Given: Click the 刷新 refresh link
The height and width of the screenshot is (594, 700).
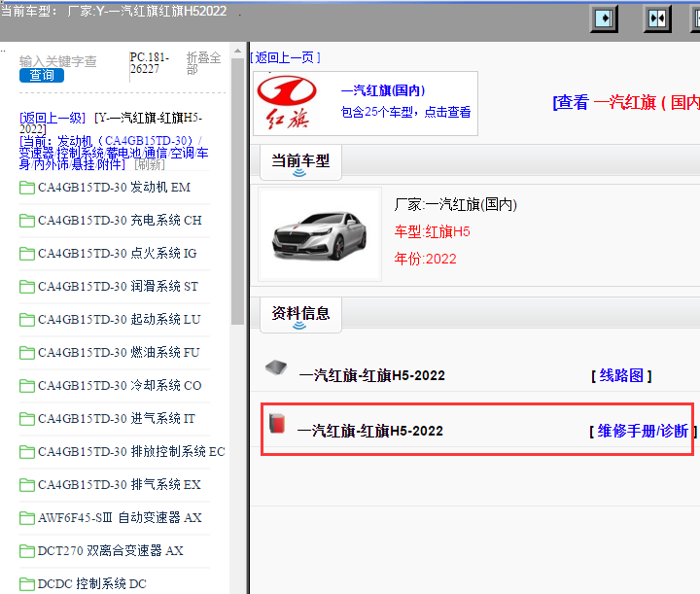Looking at the screenshot, I should pos(150,164).
